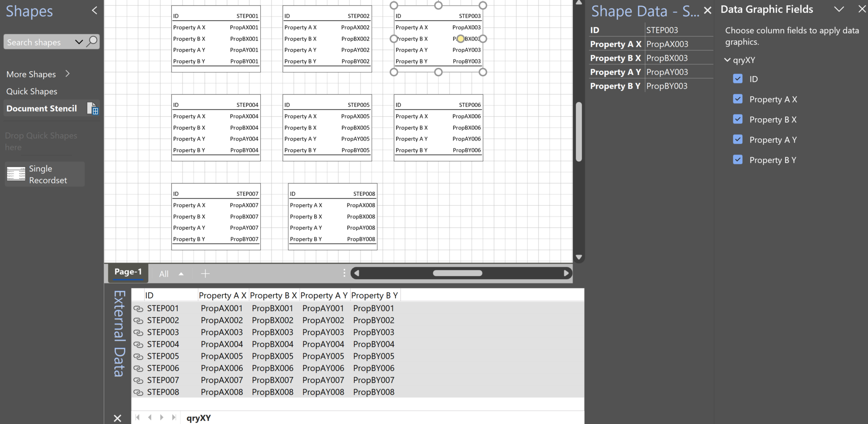Screen dimensions: 868x424
Task: Select the Document Stencil heading
Action: [42, 108]
